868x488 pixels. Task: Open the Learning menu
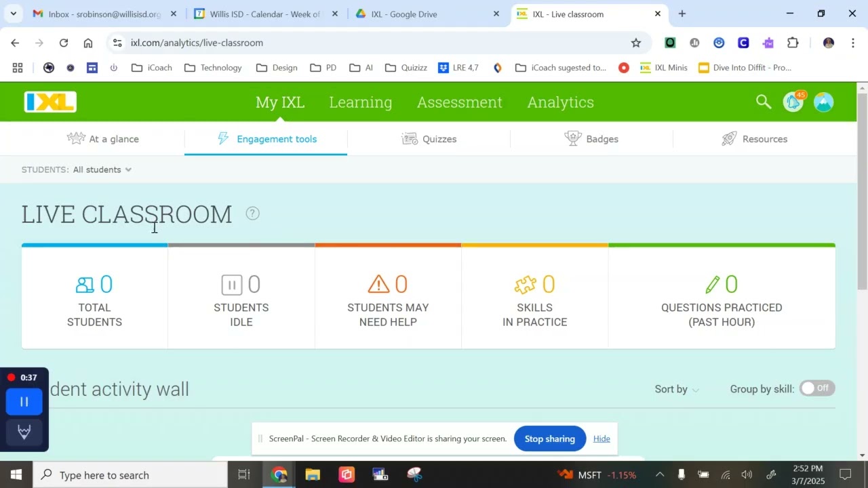[x=361, y=102]
